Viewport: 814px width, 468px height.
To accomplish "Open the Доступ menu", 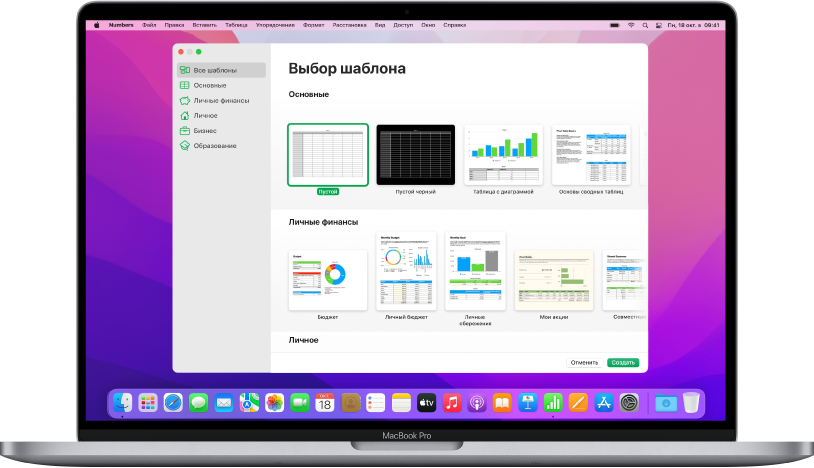I will [x=403, y=25].
